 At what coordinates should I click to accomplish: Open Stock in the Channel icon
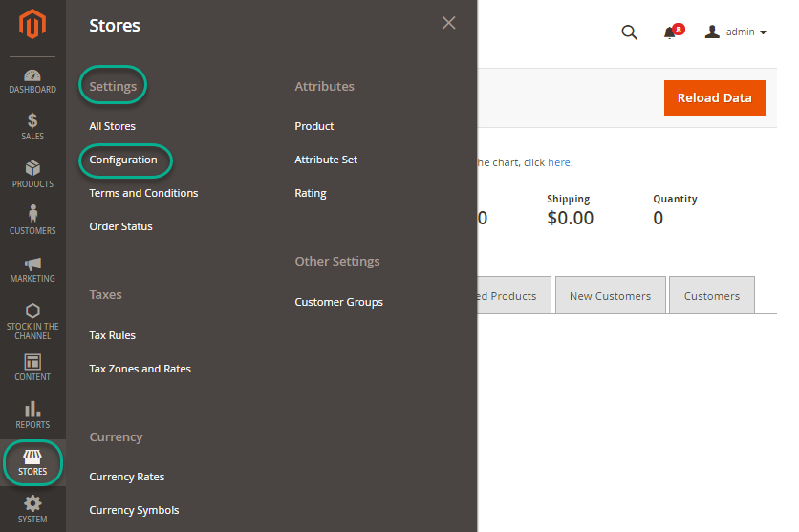pyautogui.click(x=32, y=311)
